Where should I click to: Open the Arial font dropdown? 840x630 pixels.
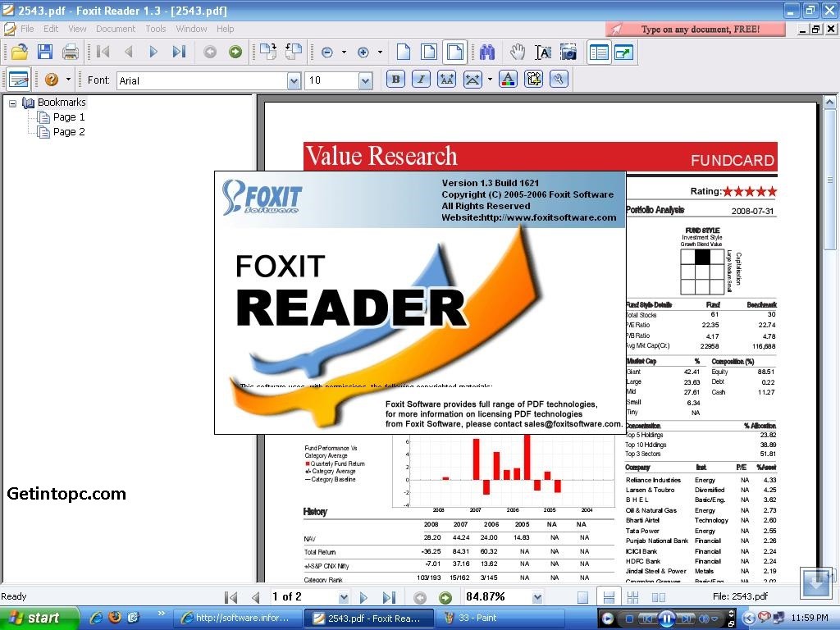294,80
